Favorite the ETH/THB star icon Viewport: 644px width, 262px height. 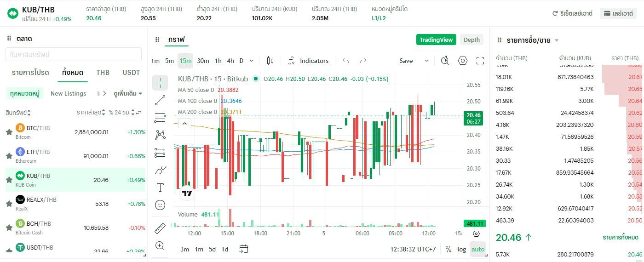(x=9, y=156)
